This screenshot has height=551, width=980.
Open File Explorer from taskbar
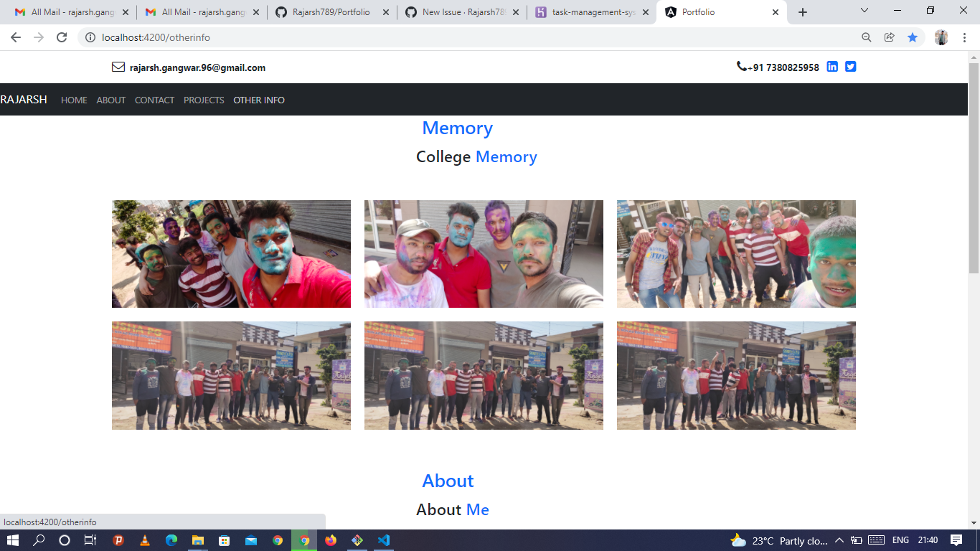pos(198,540)
